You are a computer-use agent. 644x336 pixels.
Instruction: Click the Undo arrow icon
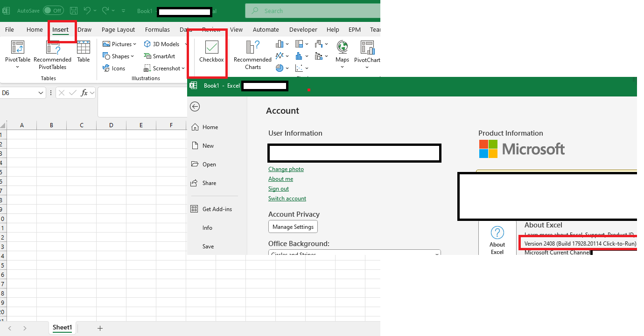click(87, 10)
